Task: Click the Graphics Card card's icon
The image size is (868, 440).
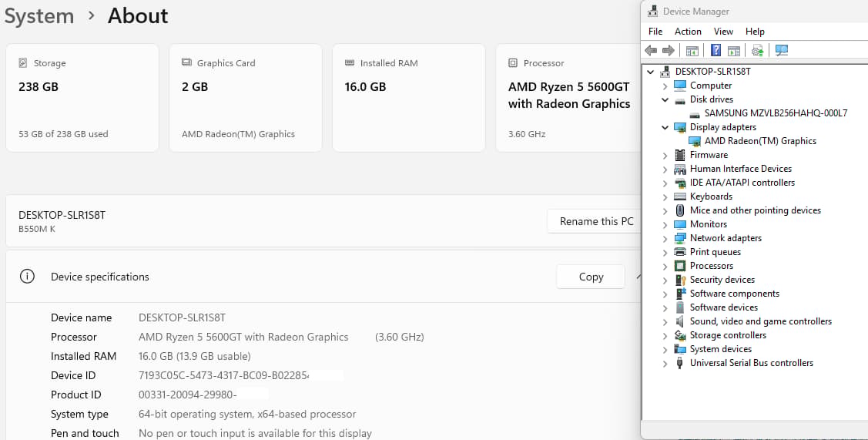Action: point(186,62)
